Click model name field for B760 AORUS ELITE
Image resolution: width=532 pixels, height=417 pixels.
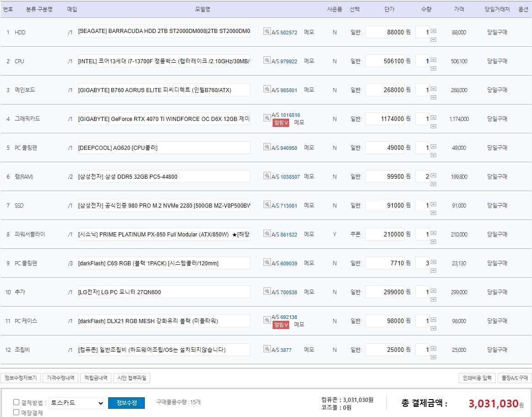164,90
